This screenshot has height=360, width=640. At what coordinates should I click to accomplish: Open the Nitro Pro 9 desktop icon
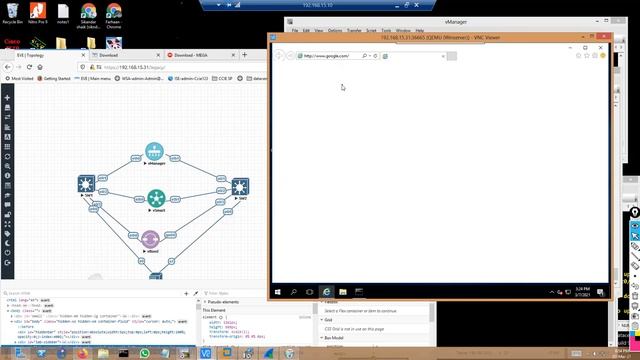(x=38, y=13)
